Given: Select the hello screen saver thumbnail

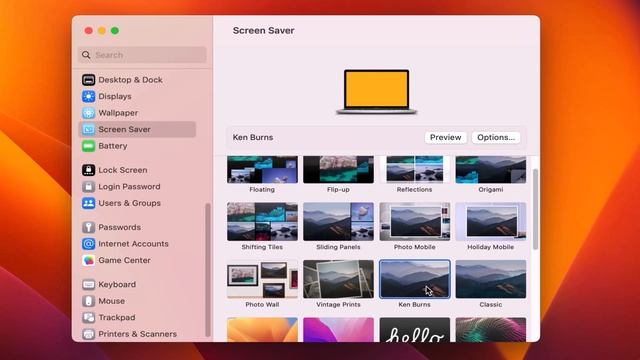Looking at the screenshot, I should point(415,330).
